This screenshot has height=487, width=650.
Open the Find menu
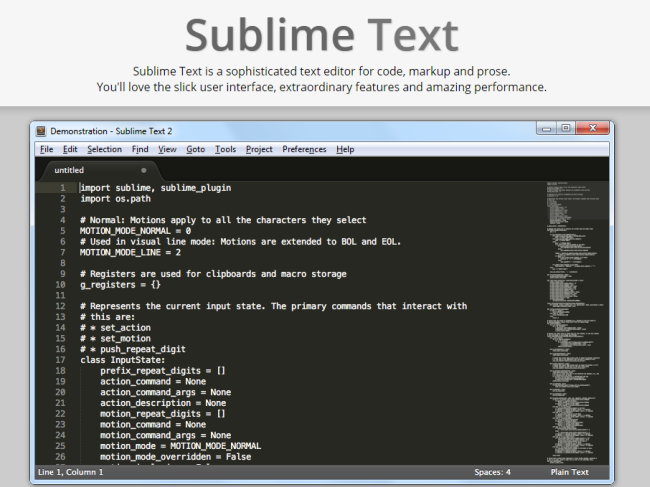(x=140, y=149)
